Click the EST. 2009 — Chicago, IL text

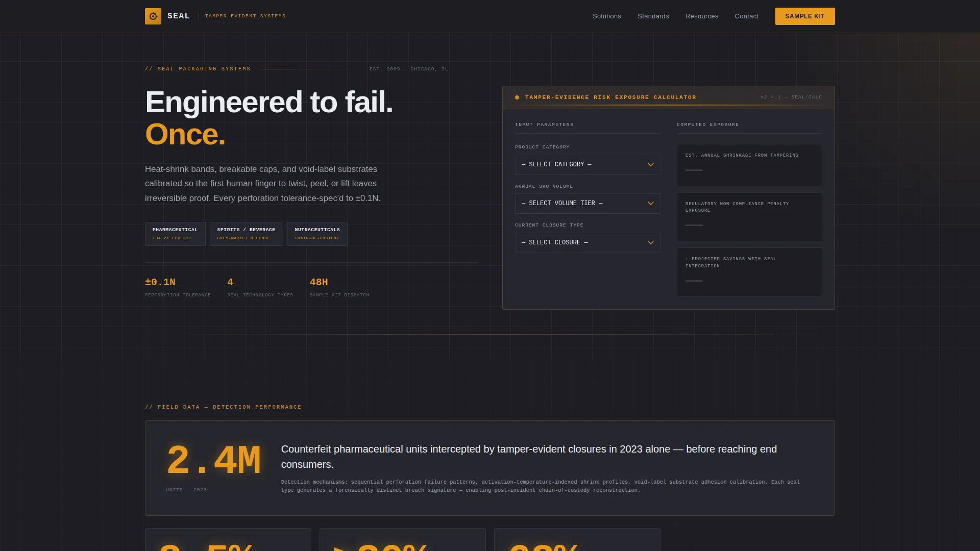point(409,69)
